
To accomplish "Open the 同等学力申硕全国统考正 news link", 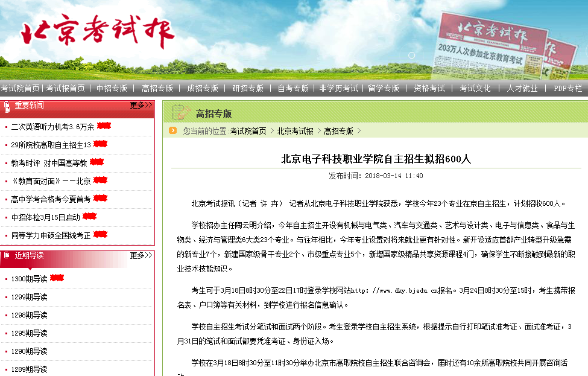I will (51, 235).
